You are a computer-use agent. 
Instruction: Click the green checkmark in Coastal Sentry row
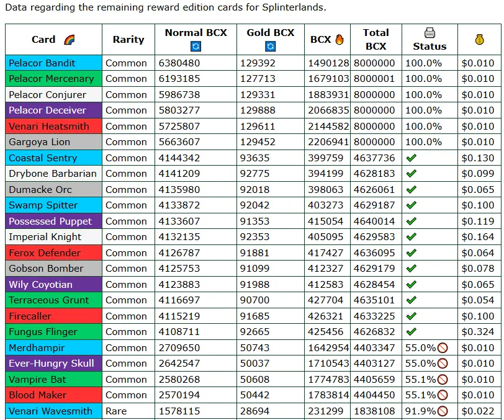411,158
